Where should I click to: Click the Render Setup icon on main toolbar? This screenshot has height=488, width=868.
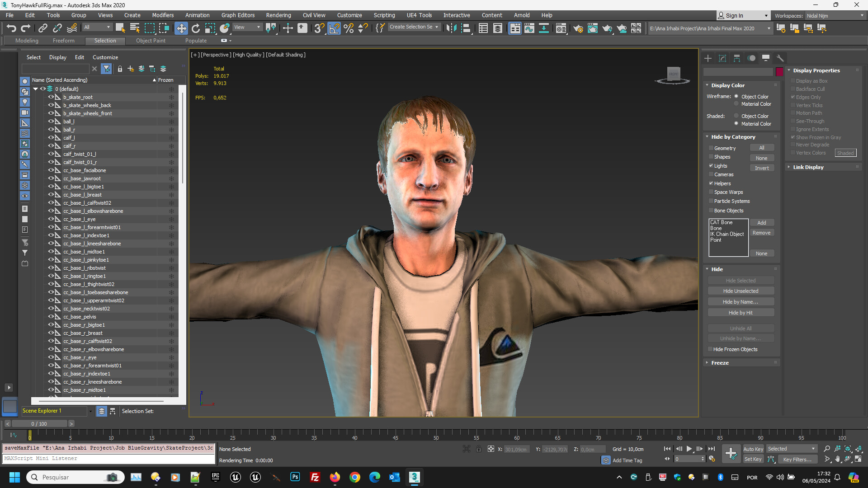pos(579,28)
